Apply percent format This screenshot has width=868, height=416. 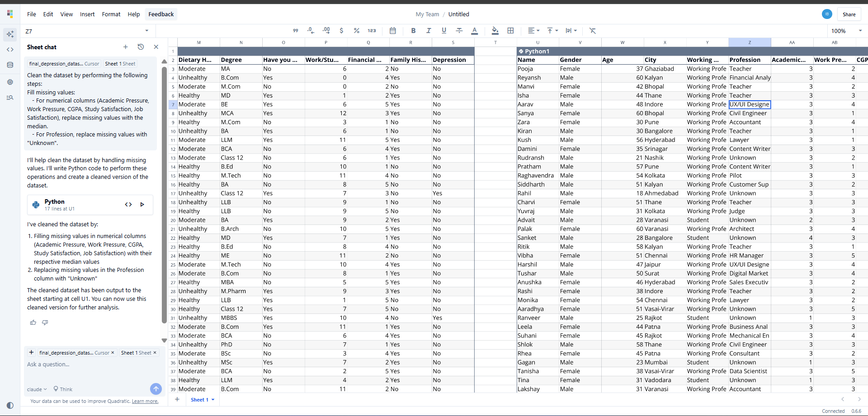(x=357, y=31)
